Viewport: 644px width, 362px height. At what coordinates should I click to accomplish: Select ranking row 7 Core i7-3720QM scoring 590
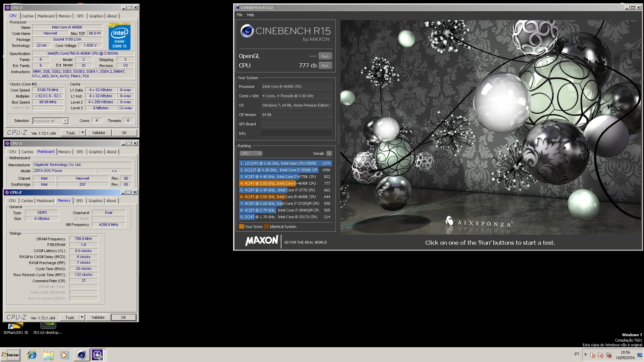pyautogui.click(x=285, y=203)
